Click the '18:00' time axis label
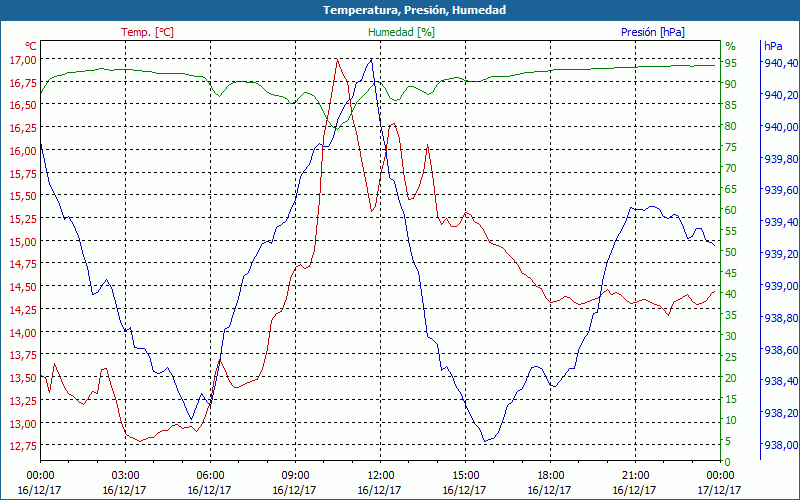The image size is (800, 500). point(550,476)
